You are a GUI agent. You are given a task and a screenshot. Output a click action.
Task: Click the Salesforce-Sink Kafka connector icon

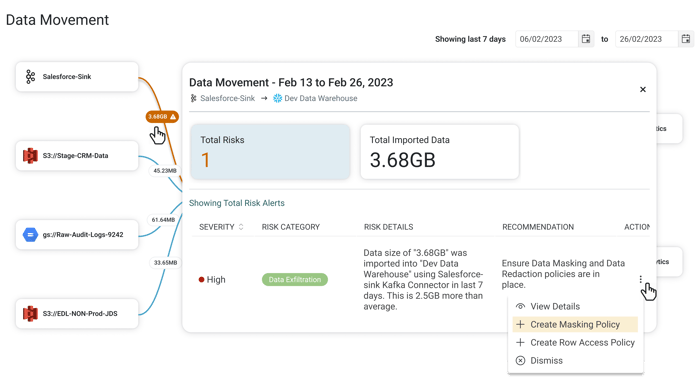click(30, 77)
